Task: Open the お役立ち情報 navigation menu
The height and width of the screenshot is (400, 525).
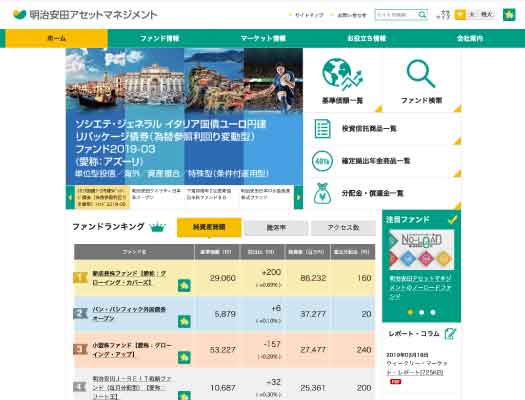Action: click(366, 38)
